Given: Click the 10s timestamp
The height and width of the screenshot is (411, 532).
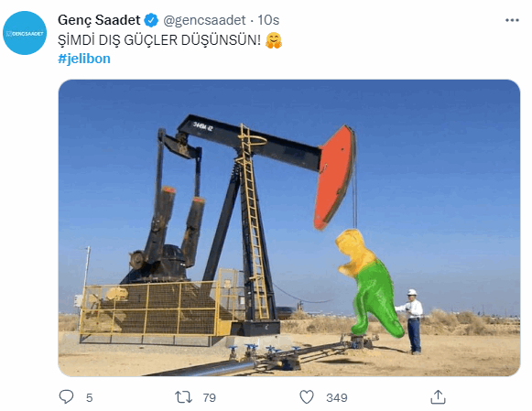Looking at the screenshot, I should pyautogui.click(x=268, y=20).
